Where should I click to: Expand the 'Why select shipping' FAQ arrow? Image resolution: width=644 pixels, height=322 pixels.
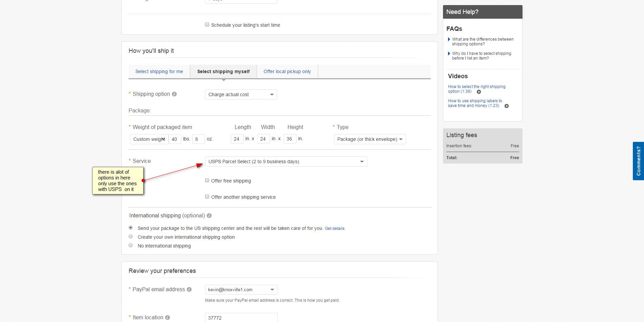tap(449, 53)
